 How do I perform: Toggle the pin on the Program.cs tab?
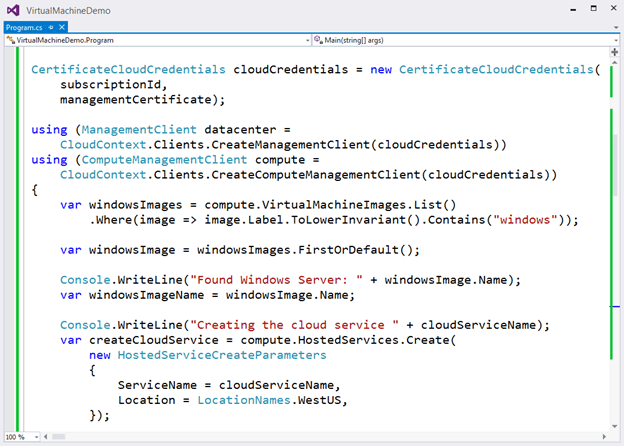(51, 27)
